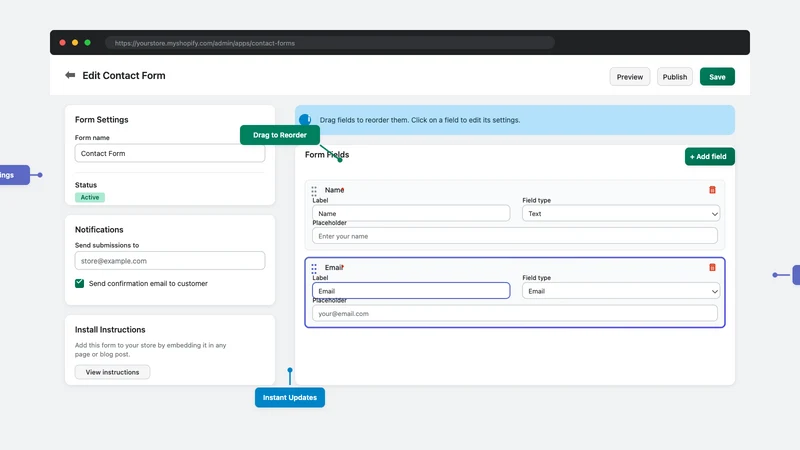Click the green maximize window dot

pyautogui.click(x=87, y=43)
